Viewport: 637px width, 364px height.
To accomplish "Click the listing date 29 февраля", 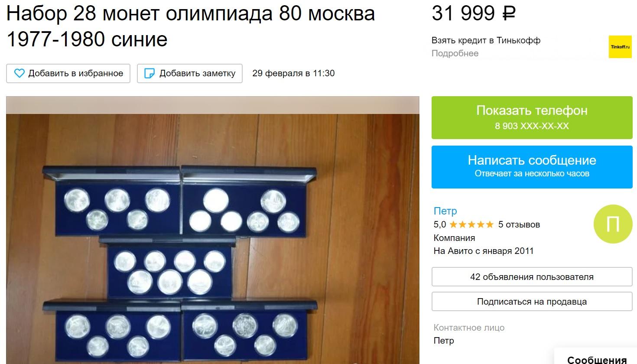I will (x=293, y=73).
